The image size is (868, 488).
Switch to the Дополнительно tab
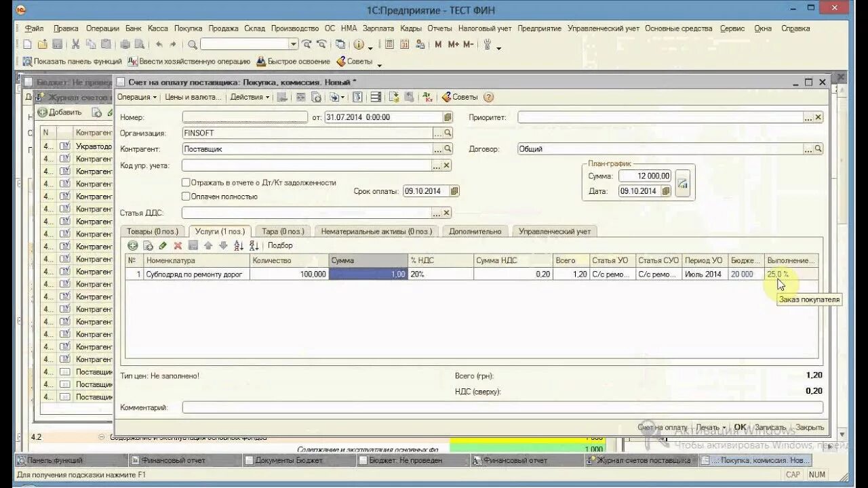[475, 231]
